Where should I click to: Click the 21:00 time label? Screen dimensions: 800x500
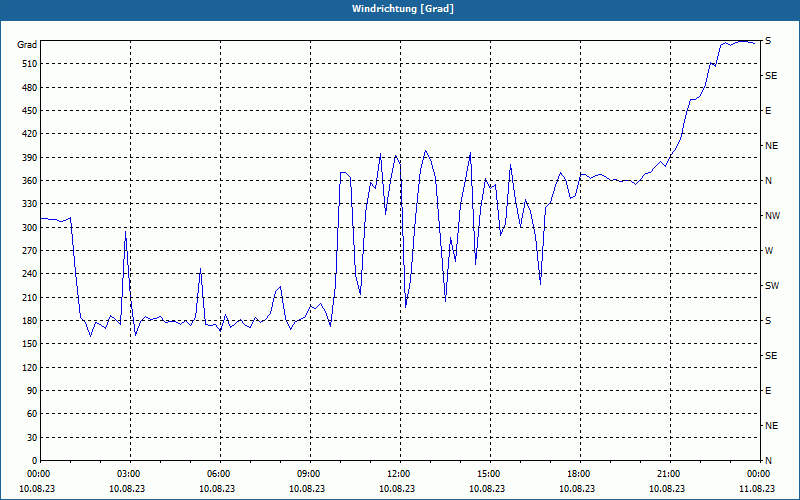[x=670, y=474]
